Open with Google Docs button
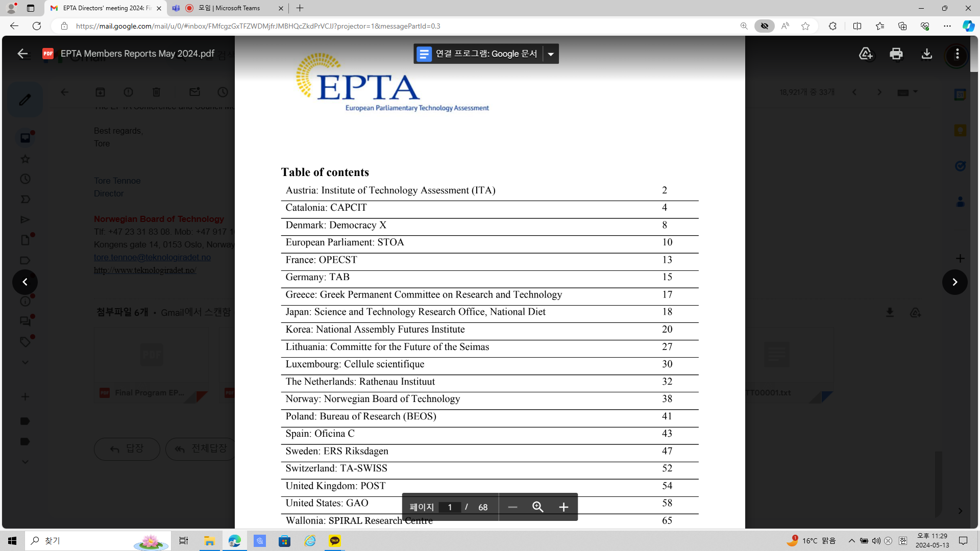 478,54
